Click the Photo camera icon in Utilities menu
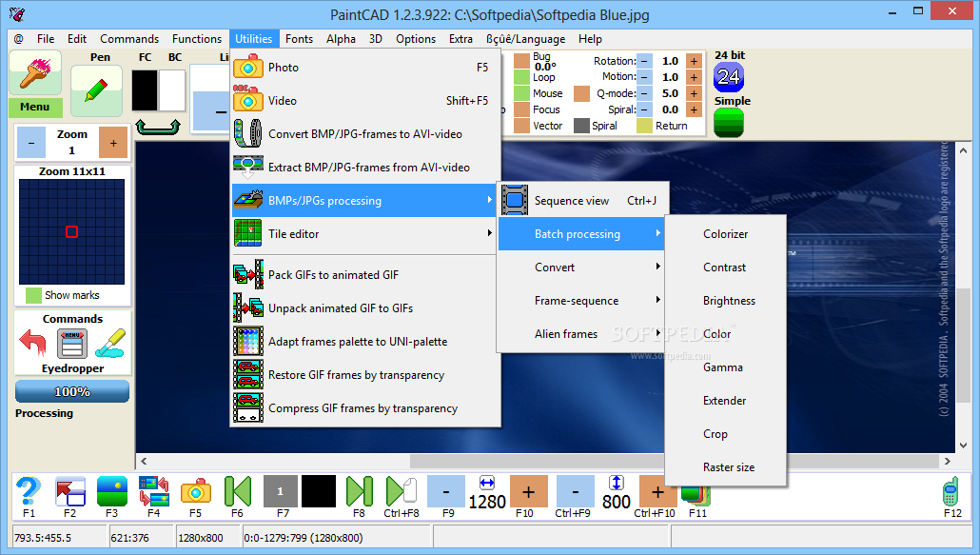Viewport: 980px width, 555px height. [x=248, y=67]
